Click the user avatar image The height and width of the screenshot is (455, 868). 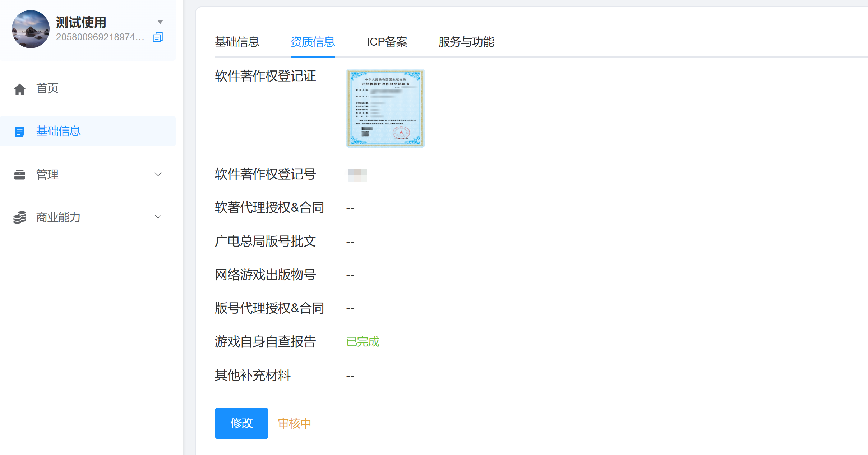(x=31, y=29)
